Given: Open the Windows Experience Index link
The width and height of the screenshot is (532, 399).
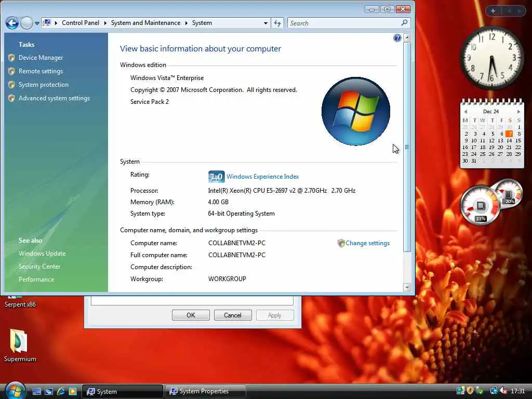Looking at the screenshot, I should [x=262, y=177].
